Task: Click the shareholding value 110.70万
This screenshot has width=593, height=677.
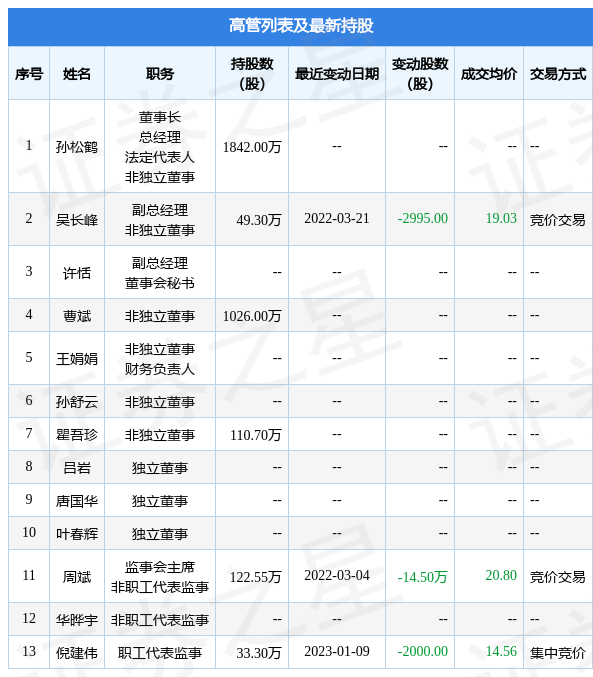Action: pos(255,435)
